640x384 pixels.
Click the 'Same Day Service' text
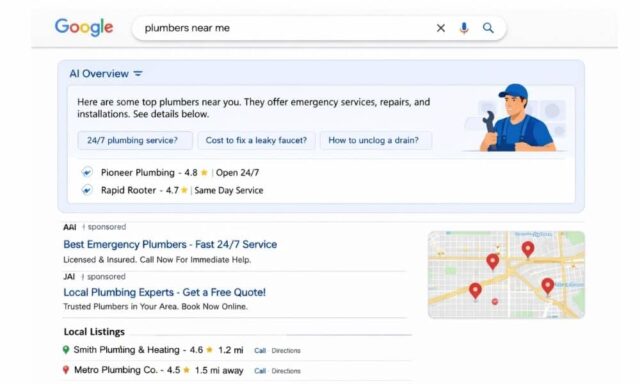tap(229, 190)
